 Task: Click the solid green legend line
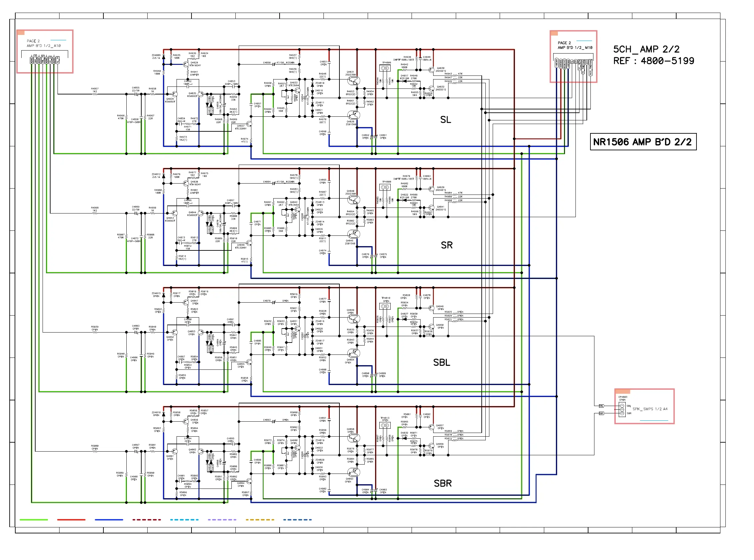(x=34, y=519)
